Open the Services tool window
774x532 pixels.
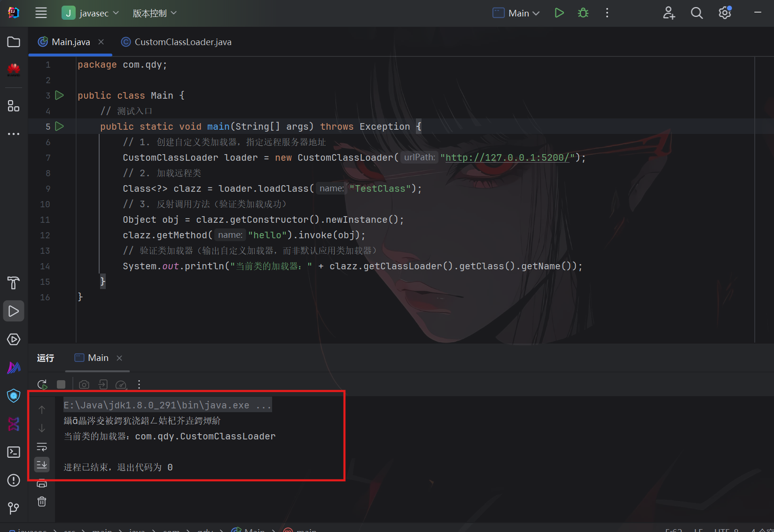(14, 339)
